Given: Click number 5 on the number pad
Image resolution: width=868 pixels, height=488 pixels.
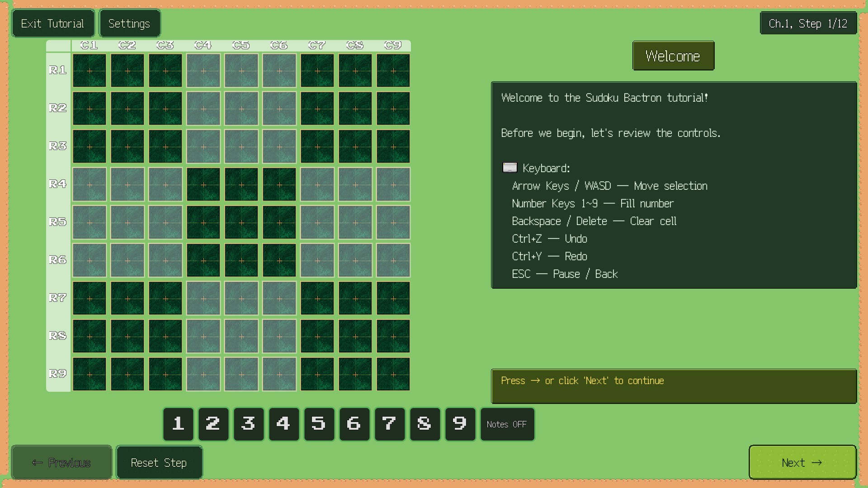Looking at the screenshot, I should 319,424.
